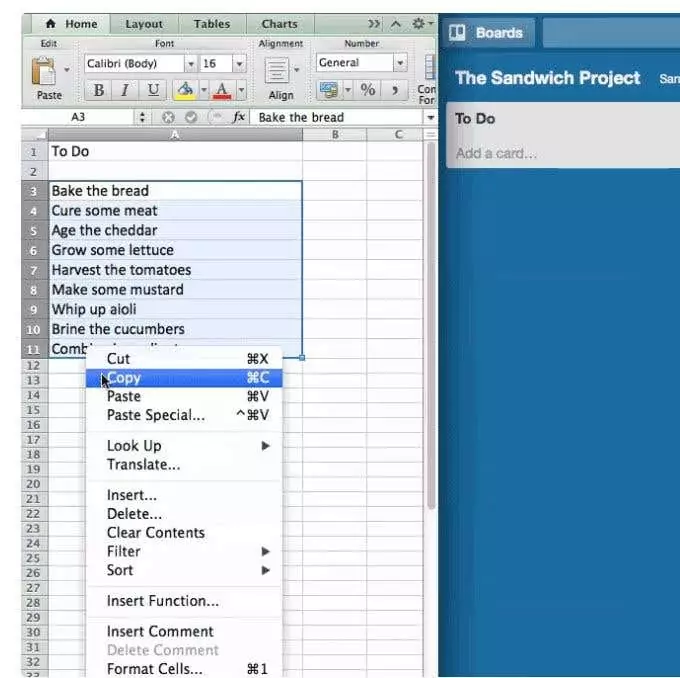Switch to the Charts tab
This screenshot has height=678, width=680.
(280, 24)
